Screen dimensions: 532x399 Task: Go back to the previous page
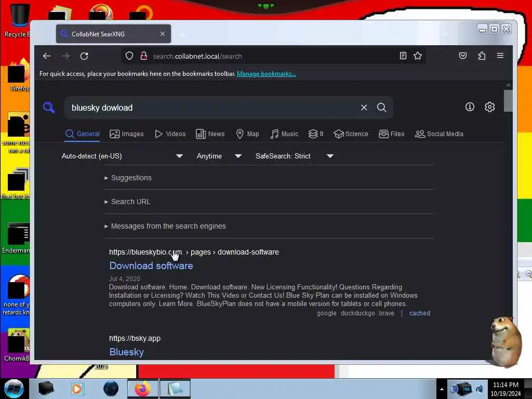pos(47,56)
